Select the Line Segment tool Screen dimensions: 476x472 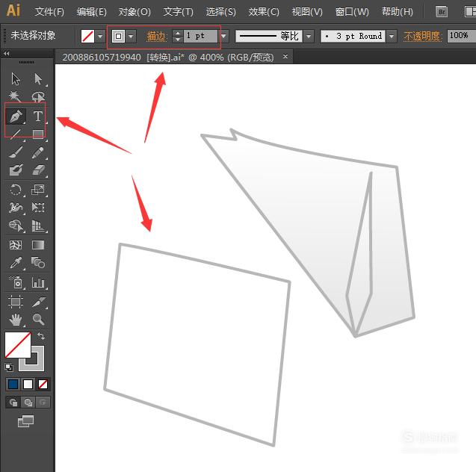pyautogui.click(x=15, y=134)
